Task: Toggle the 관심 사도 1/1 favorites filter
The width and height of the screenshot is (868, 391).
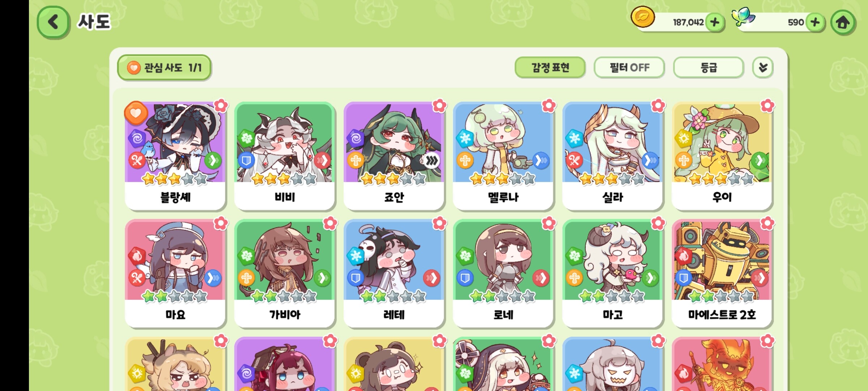Action: [x=164, y=67]
